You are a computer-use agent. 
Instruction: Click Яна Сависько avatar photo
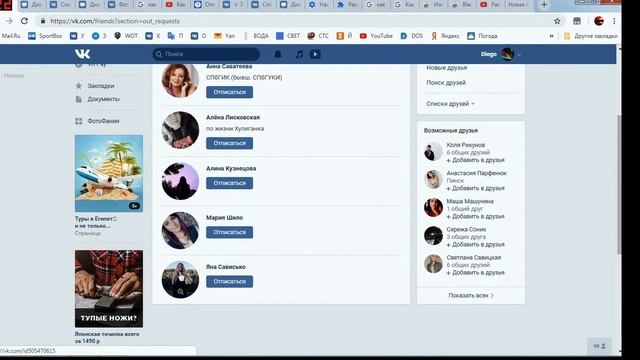click(180, 280)
